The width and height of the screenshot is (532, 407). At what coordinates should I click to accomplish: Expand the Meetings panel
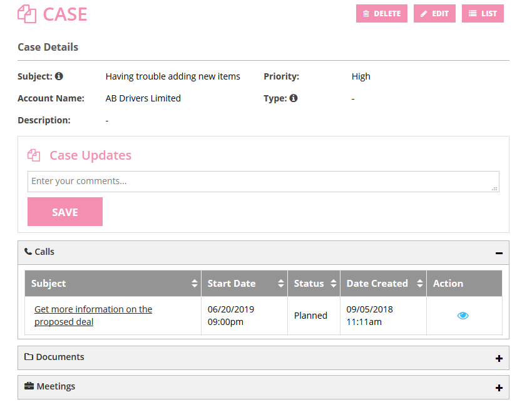click(499, 388)
